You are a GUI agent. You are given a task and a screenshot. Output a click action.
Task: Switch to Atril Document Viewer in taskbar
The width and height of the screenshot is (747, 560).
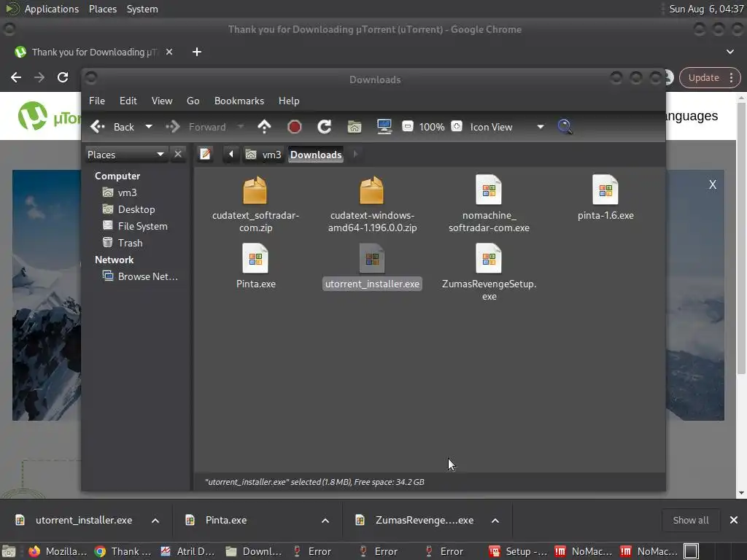188,551
